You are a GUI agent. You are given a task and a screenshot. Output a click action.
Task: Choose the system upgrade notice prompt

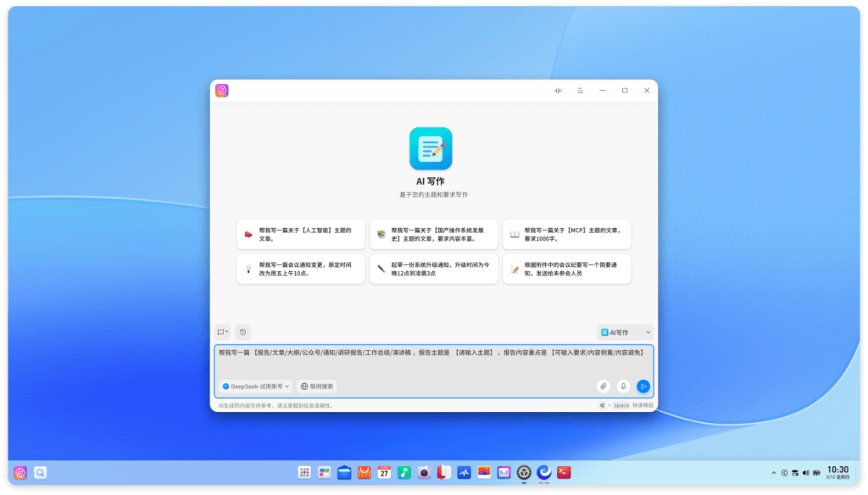[x=433, y=269]
